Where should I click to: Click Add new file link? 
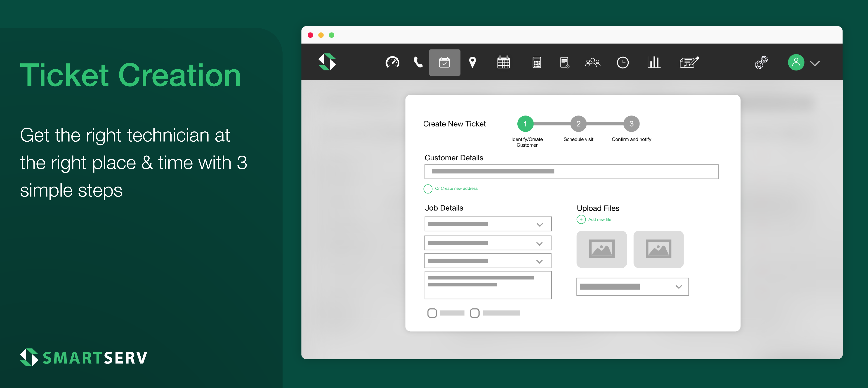click(599, 220)
